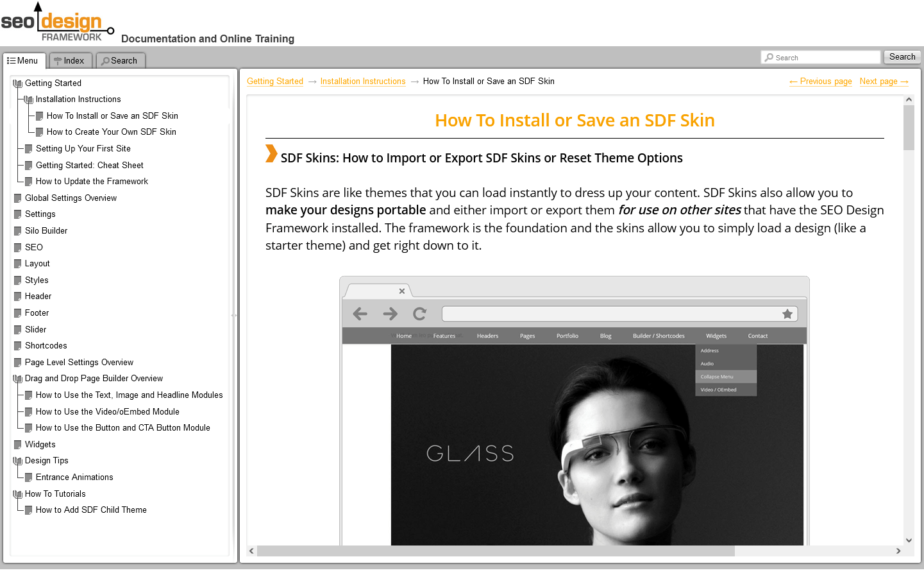
Task: Click the scroll-up arrow of content pane
Action: [909, 99]
